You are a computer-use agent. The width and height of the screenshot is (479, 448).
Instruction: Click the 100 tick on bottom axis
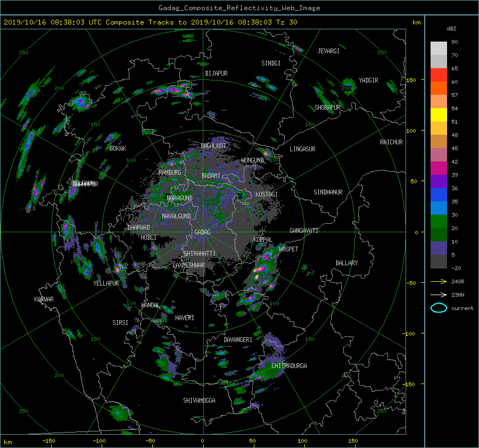pyautogui.click(x=302, y=441)
